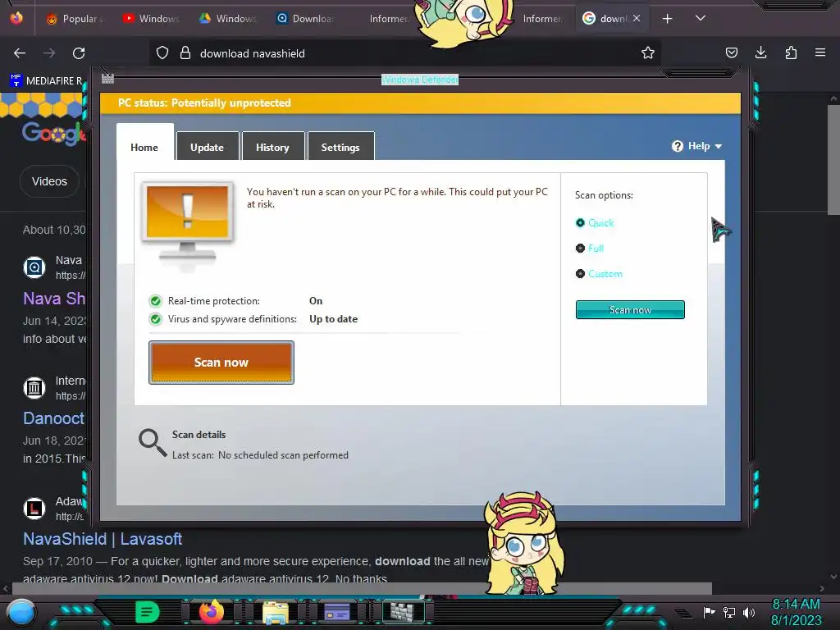Click the Real-time protection green check icon
840x630 pixels.
point(155,301)
